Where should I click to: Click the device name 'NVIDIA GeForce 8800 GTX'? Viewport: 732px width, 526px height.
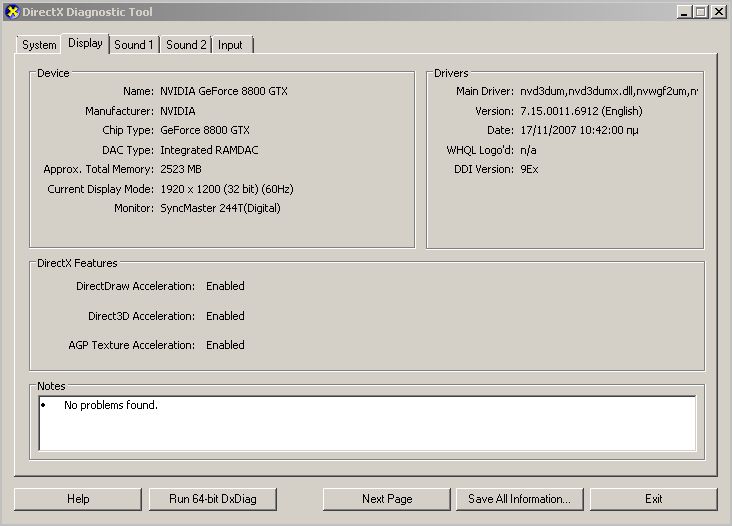point(224,91)
